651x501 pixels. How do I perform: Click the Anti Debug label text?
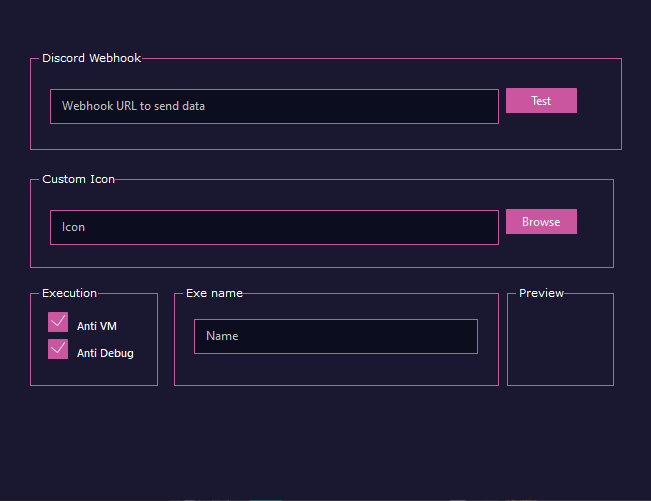point(105,353)
